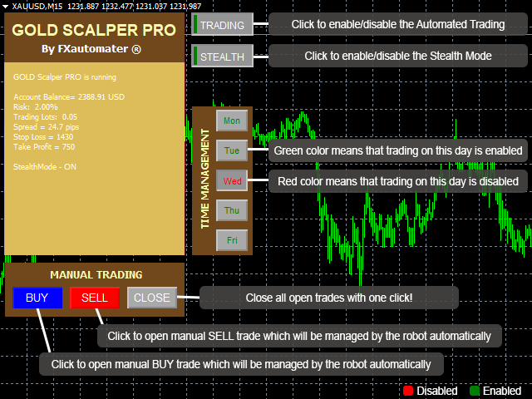Click CLOSE to close all trades

(152, 298)
